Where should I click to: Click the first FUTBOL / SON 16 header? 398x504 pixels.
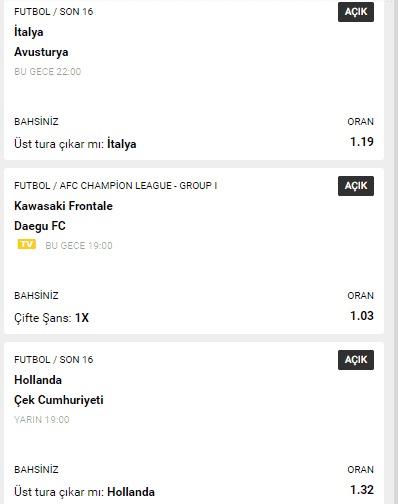point(54,12)
